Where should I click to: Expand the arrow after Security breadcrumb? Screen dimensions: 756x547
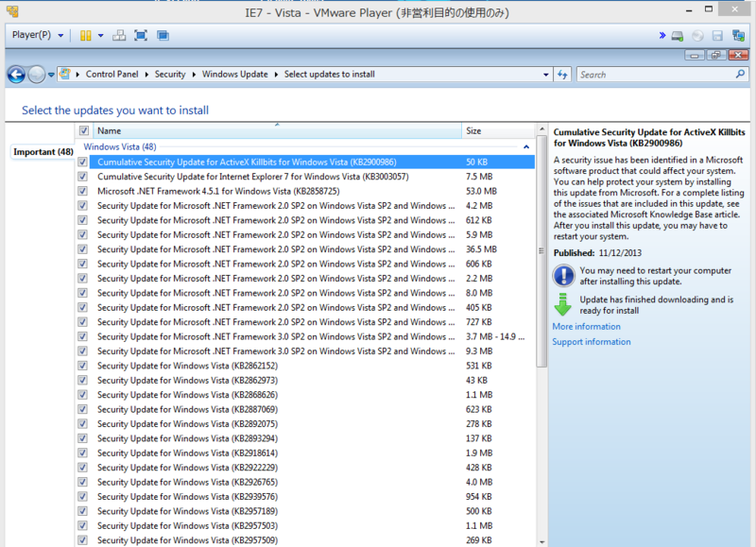194,75
